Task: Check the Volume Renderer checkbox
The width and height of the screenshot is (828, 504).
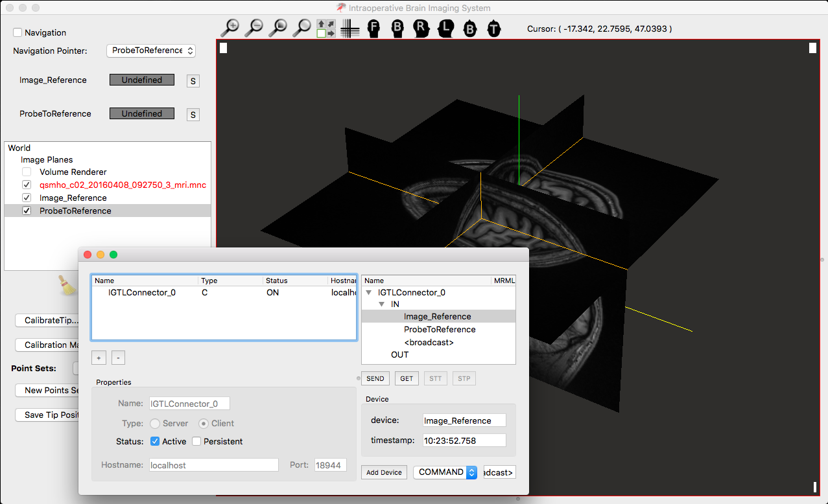Action: (27, 172)
